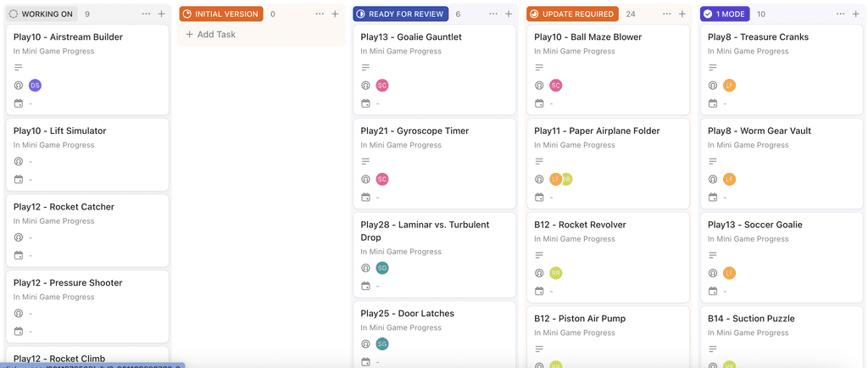Click the Add Task button under INITIAL VERSION

210,34
